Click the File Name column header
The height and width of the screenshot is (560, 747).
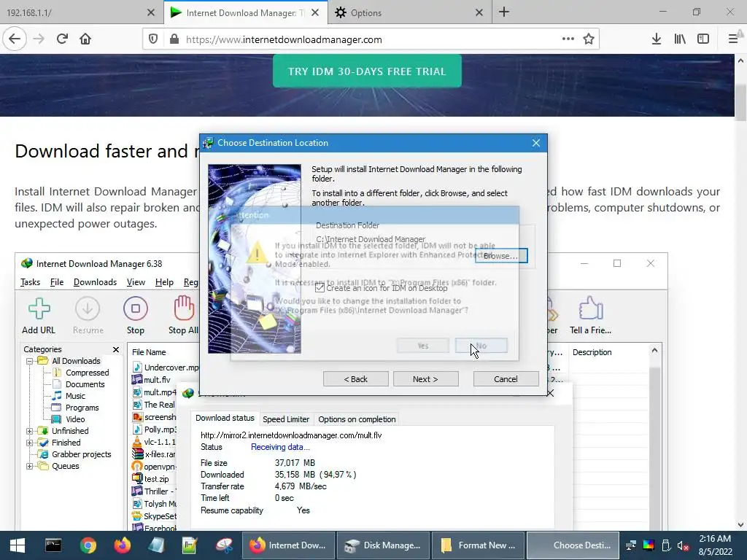click(x=149, y=352)
